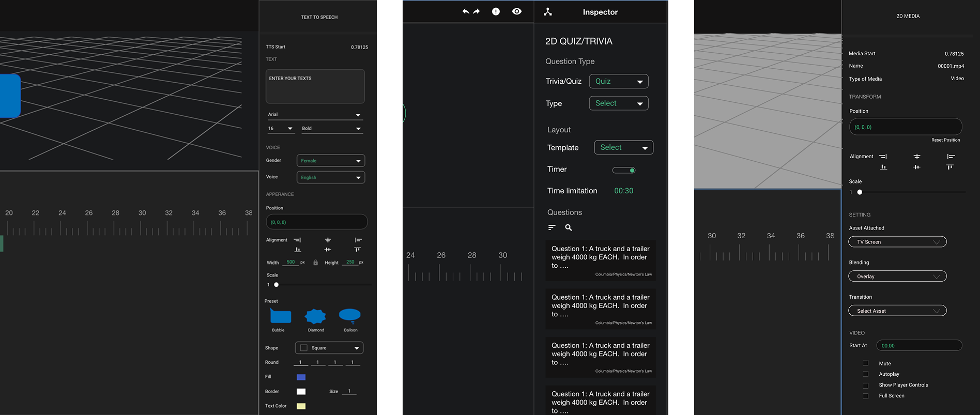The height and width of the screenshot is (415, 980).
Task: Click the blue shape in the 3D viewport
Action: (10, 96)
